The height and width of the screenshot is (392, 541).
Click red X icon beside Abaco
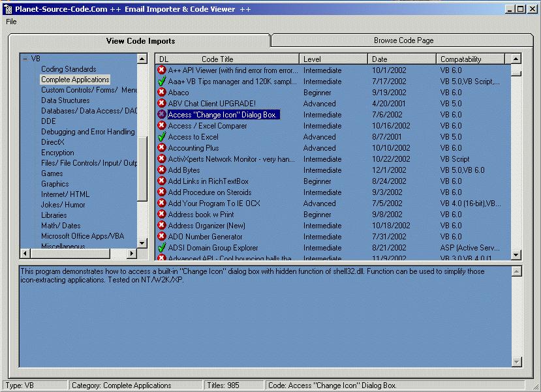[162, 93]
